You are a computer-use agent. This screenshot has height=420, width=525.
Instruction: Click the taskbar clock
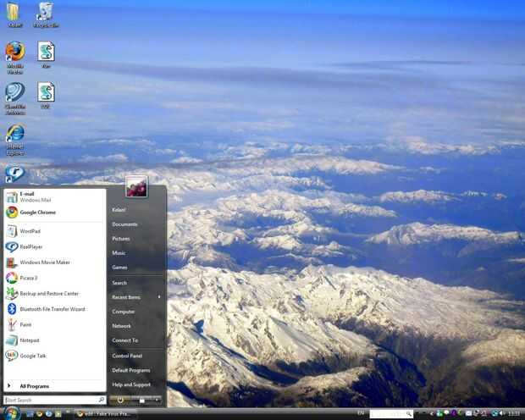(514, 413)
